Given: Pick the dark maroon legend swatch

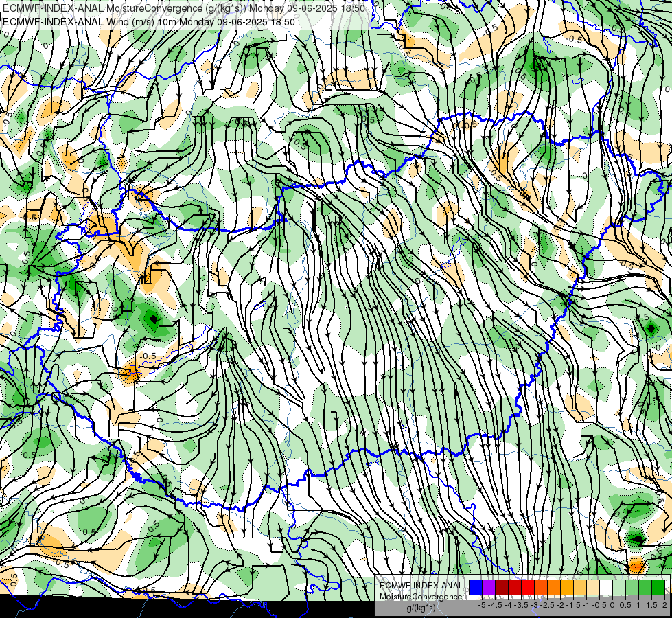Looking at the screenshot, I should click(502, 588).
